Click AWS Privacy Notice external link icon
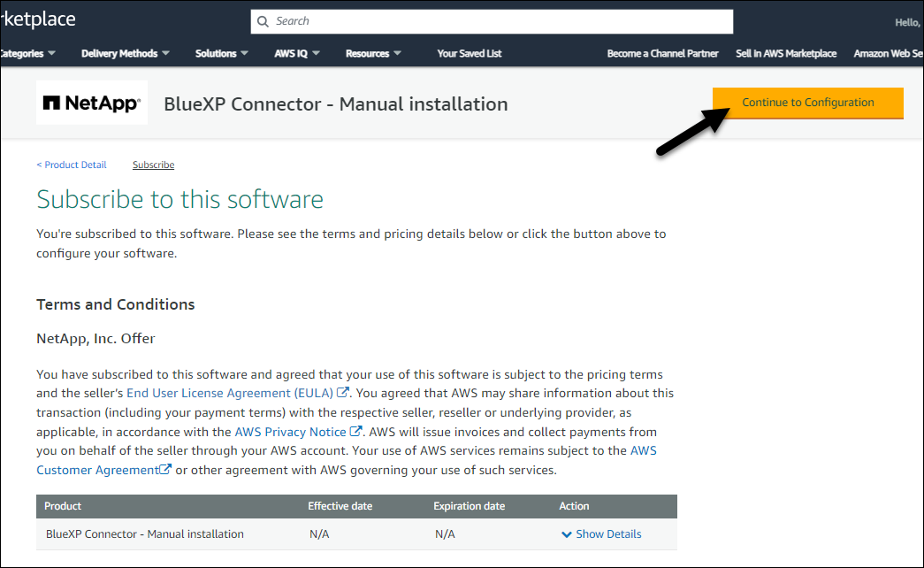 click(x=355, y=432)
